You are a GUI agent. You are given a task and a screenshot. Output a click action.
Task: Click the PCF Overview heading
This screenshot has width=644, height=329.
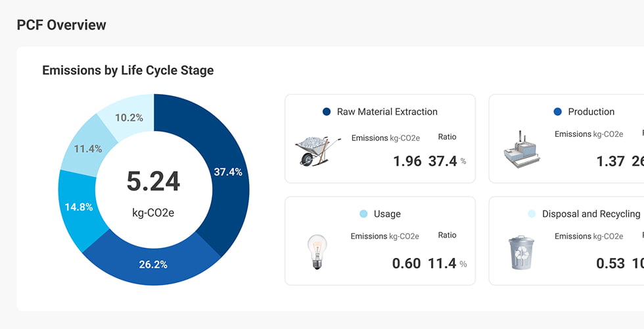(61, 25)
